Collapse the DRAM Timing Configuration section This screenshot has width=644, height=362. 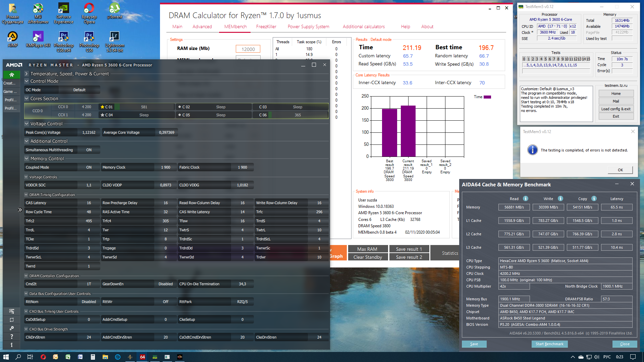pyautogui.click(x=26, y=195)
